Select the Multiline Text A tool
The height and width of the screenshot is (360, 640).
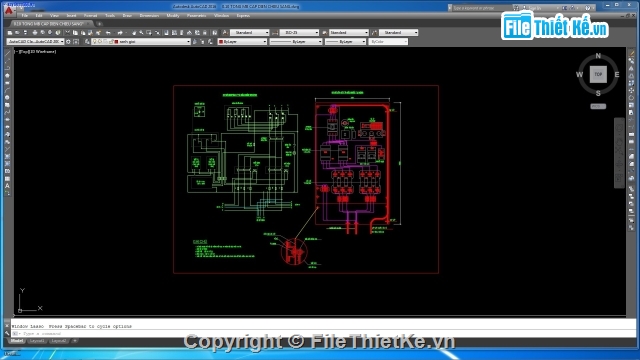point(7,186)
